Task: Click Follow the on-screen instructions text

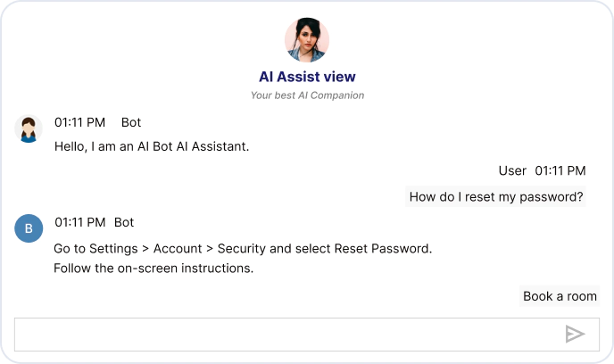Action: click(x=153, y=269)
